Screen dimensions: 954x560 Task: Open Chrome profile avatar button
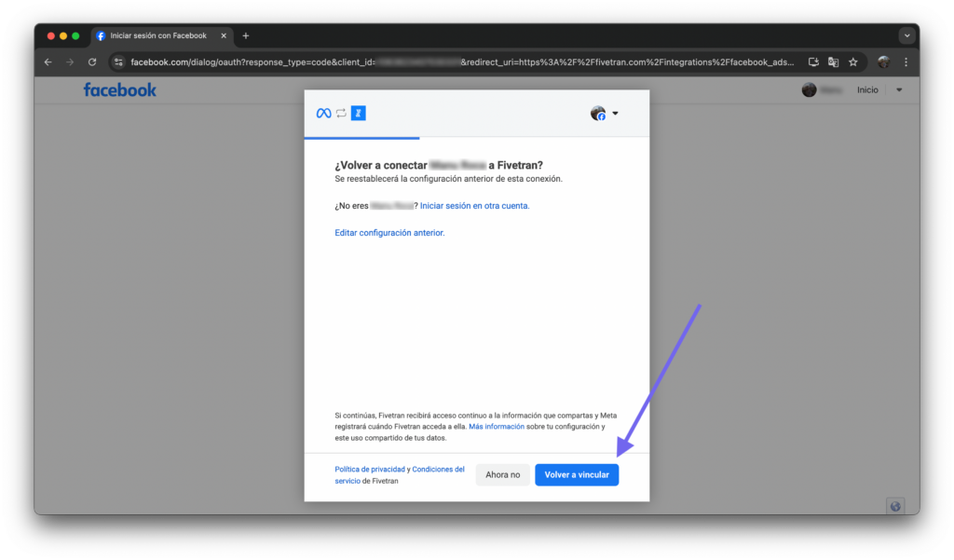(x=884, y=62)
